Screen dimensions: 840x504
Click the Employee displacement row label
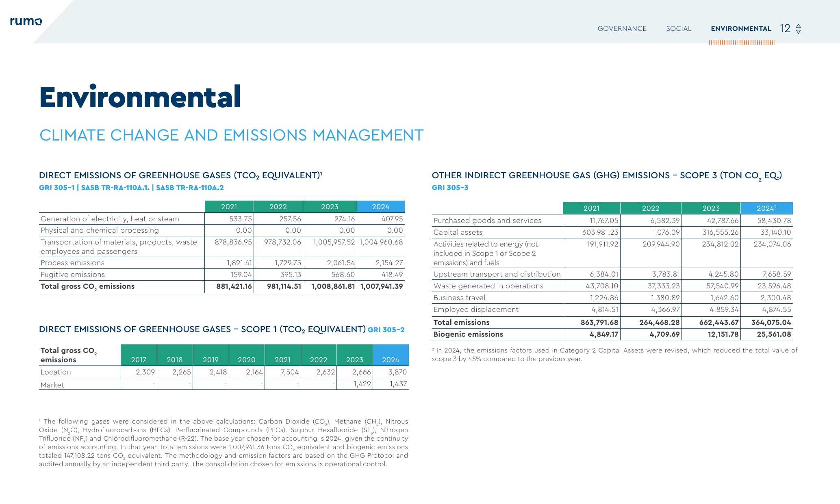pos(476,309)
